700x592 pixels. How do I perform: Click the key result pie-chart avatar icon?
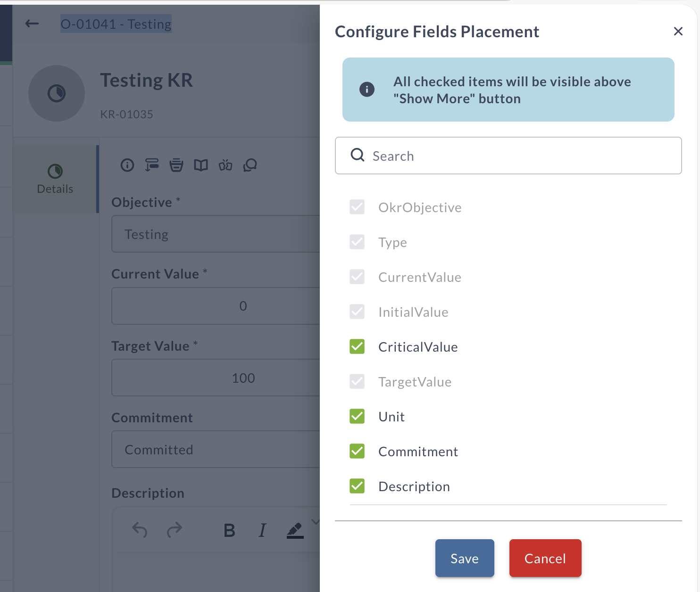click(57, 93)
